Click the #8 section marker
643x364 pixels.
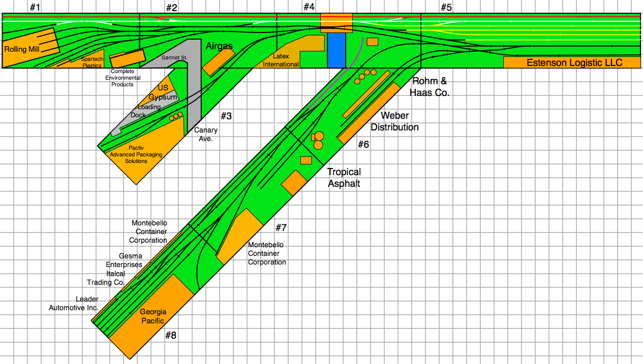171,336
